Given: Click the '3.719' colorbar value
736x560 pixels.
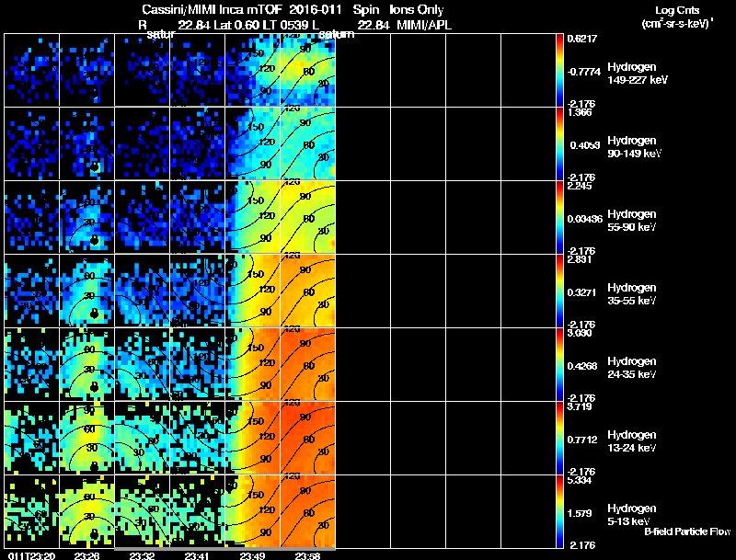Looking at the screenshot, I should pos(580,406).
